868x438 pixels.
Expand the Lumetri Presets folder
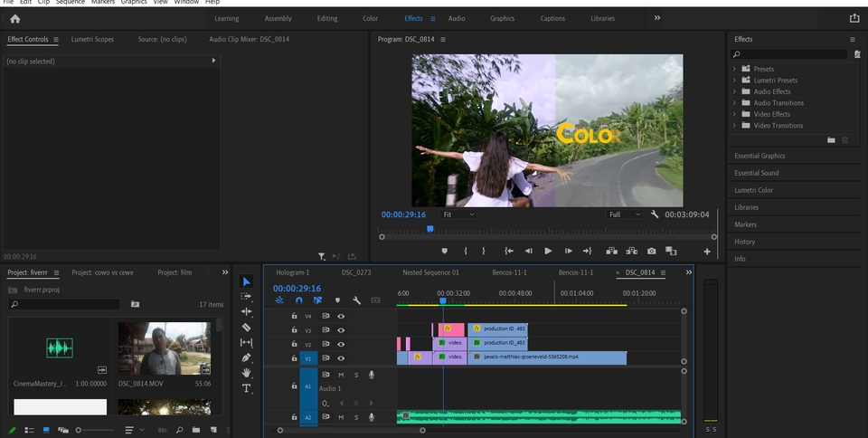pos(734,81)
